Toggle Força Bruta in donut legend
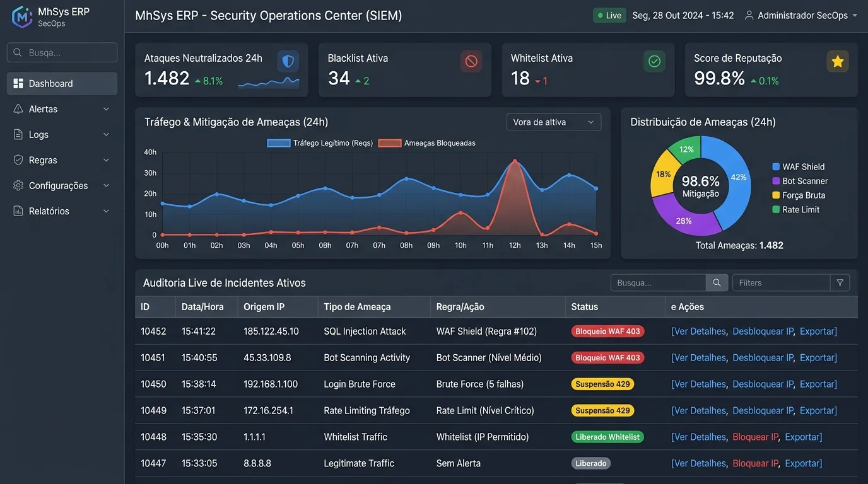The height and width of the screenshot is (484, 868). (799, 195)
